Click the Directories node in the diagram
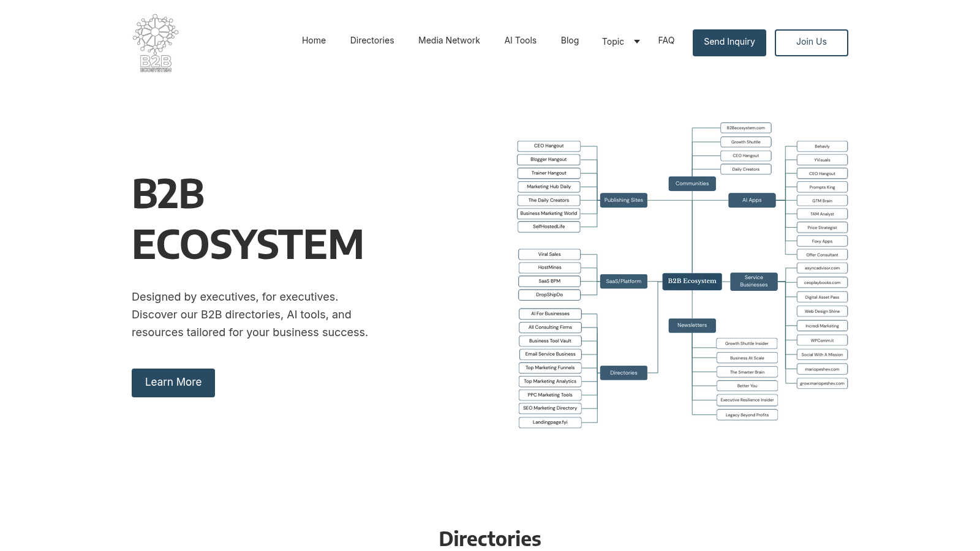 tap(624, 373)
